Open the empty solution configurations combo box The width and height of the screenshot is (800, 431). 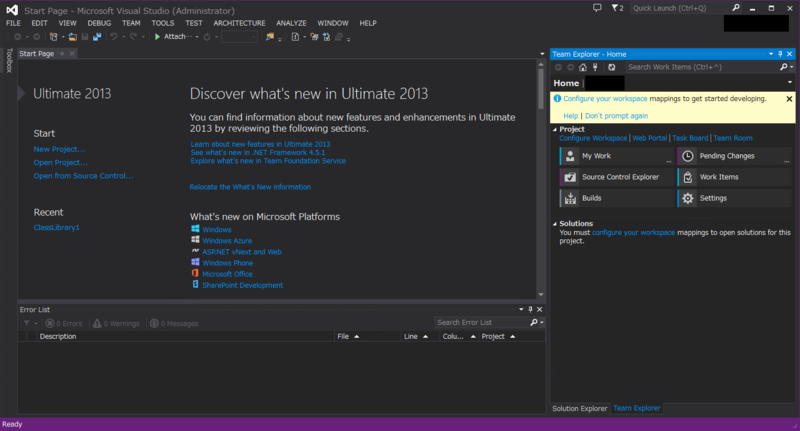(x=239, y=37)
